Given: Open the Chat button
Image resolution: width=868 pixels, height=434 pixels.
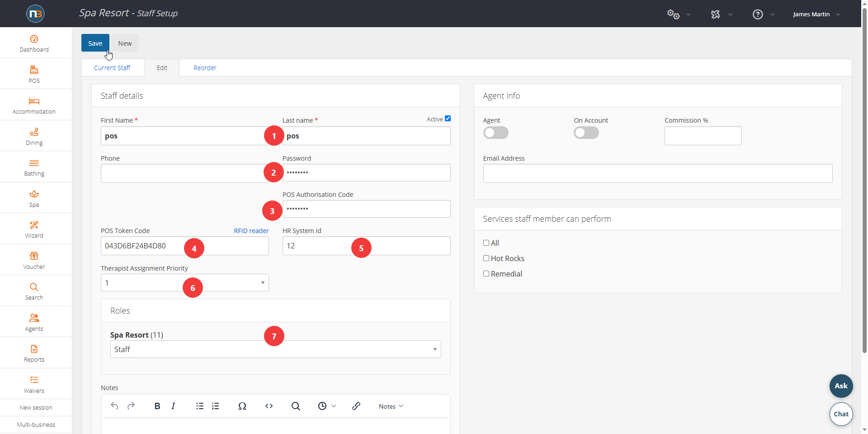Looking at the screenshot, I should pos(841,414).
